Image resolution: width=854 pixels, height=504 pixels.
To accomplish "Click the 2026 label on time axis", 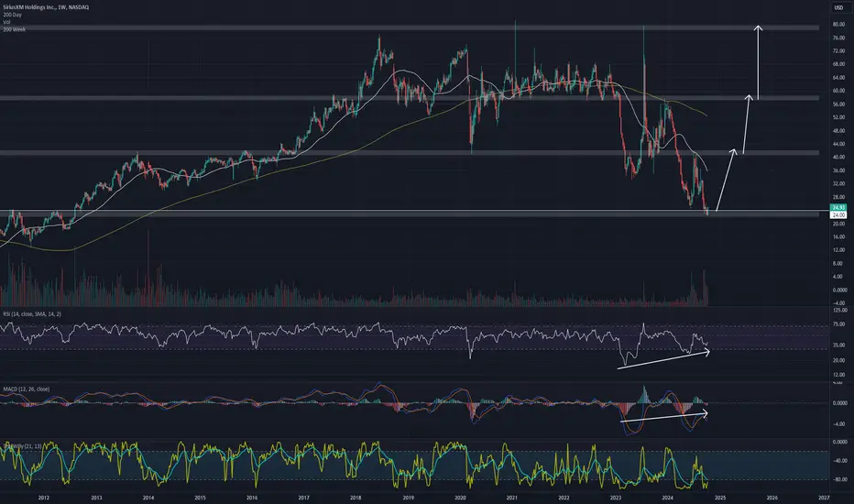I will click(772, 498).
